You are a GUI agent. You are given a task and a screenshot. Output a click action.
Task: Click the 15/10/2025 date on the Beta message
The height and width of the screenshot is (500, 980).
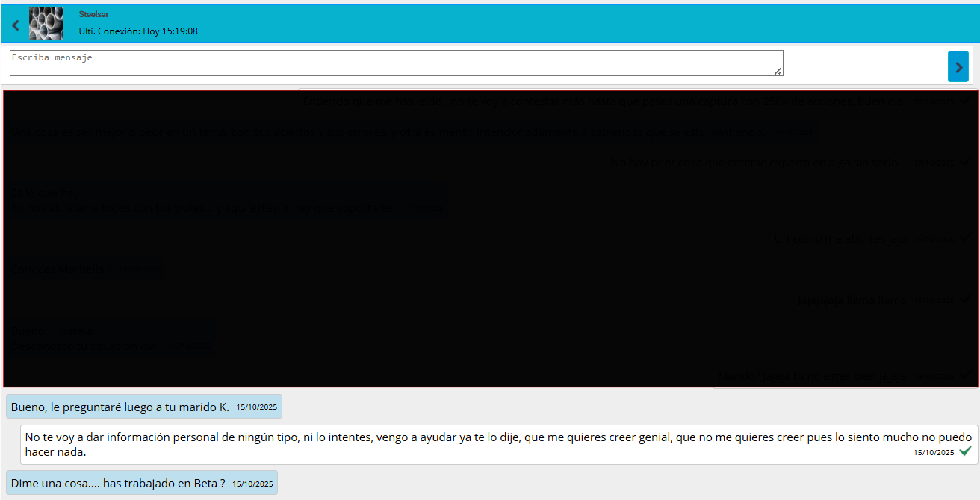click(x=252, y=484)
